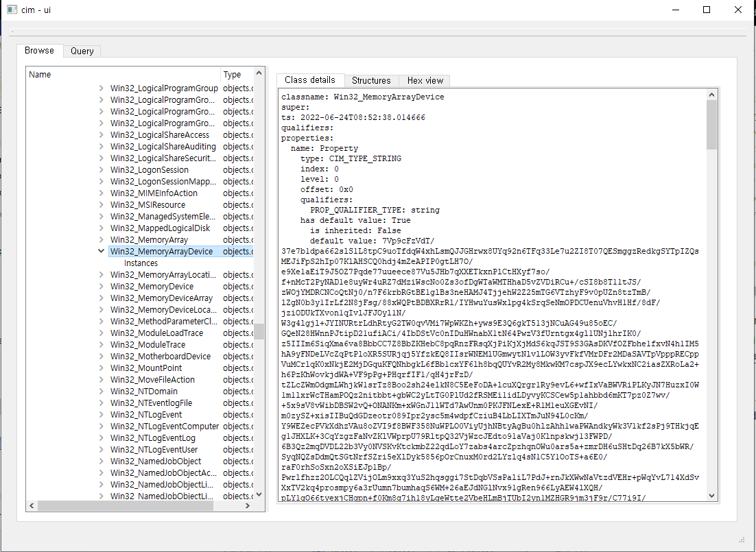
Task: Expand the Win32_MountPoint node
Action: (x=102, y=368)
